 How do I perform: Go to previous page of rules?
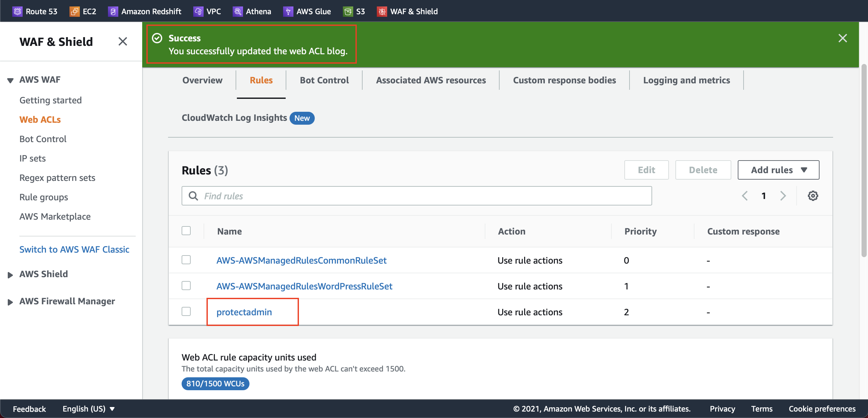pos(745,196)
